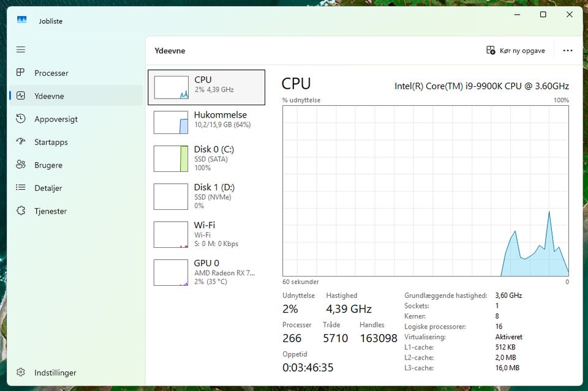
Task: Click the Ydeevne page heading
Action: (170, 51)
